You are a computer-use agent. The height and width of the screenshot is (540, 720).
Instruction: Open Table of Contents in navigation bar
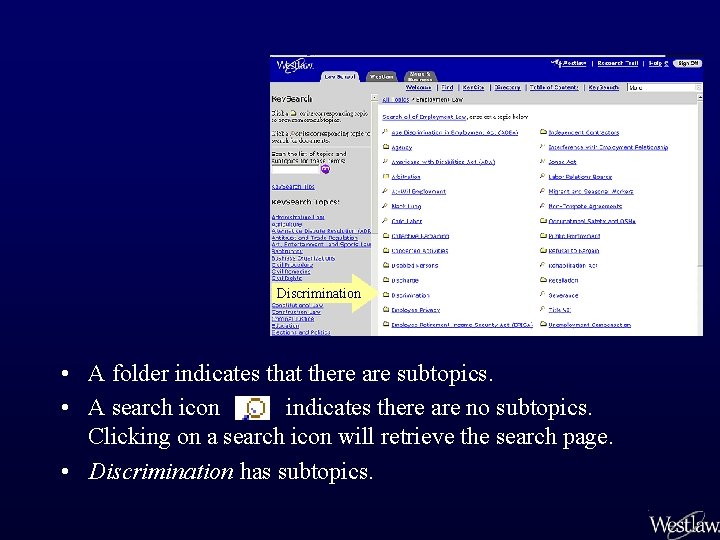point(554,87)
